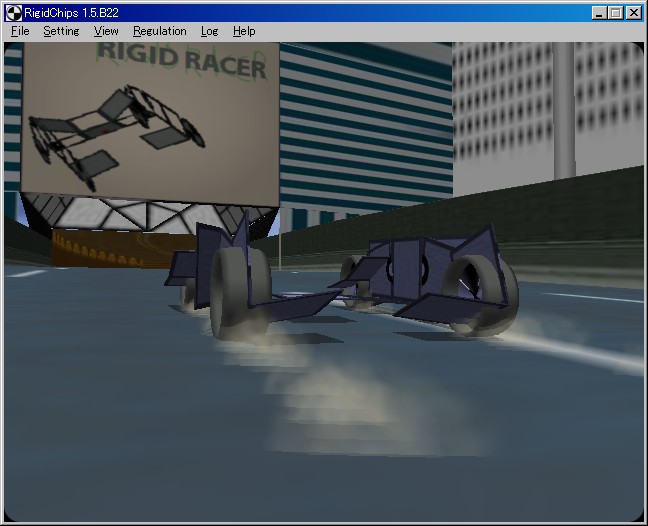Viewport: 648px width, 526px height.
Task: Click the RigidChips app icon in title bar
Action: [13, 12]
